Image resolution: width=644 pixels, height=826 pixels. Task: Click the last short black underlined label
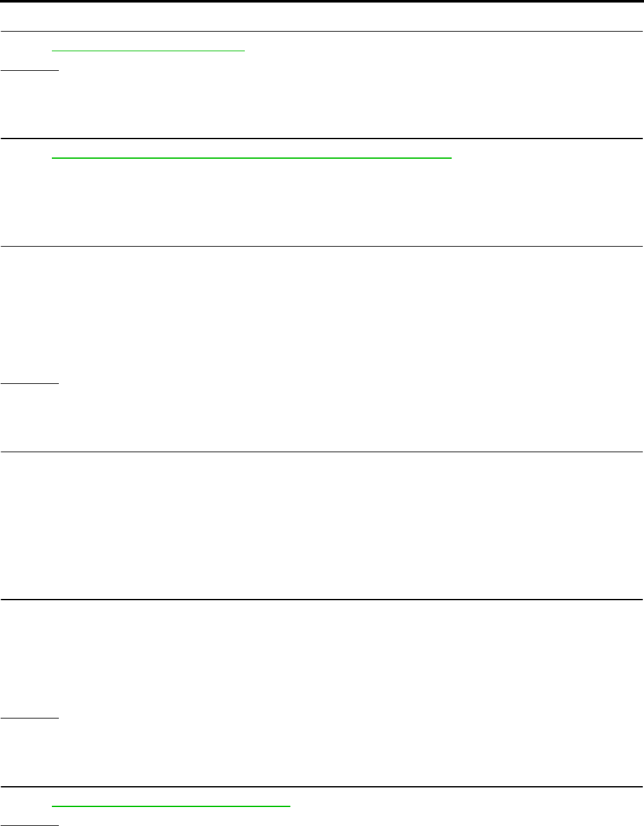point(29,825)
